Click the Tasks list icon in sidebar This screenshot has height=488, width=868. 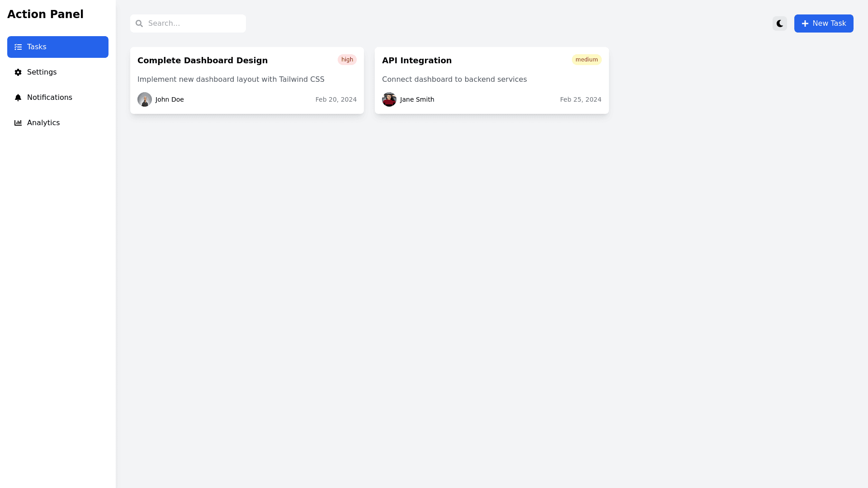(18, 47)
